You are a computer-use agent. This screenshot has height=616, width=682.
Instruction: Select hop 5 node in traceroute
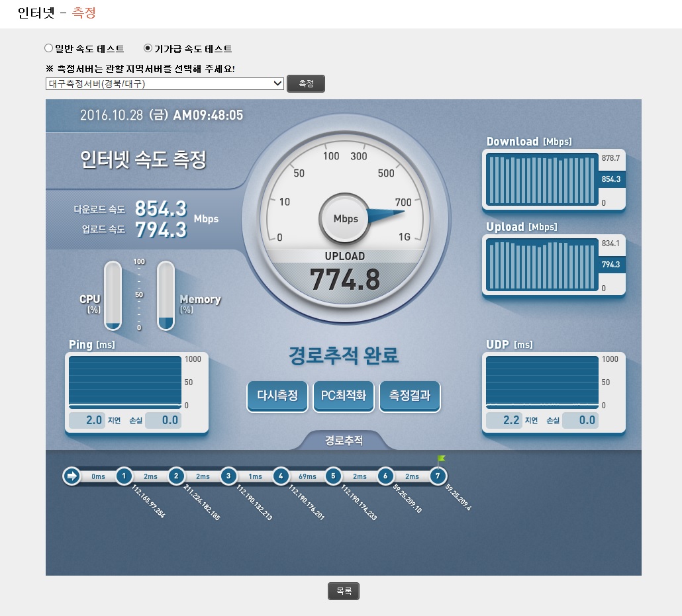(333, 476)
